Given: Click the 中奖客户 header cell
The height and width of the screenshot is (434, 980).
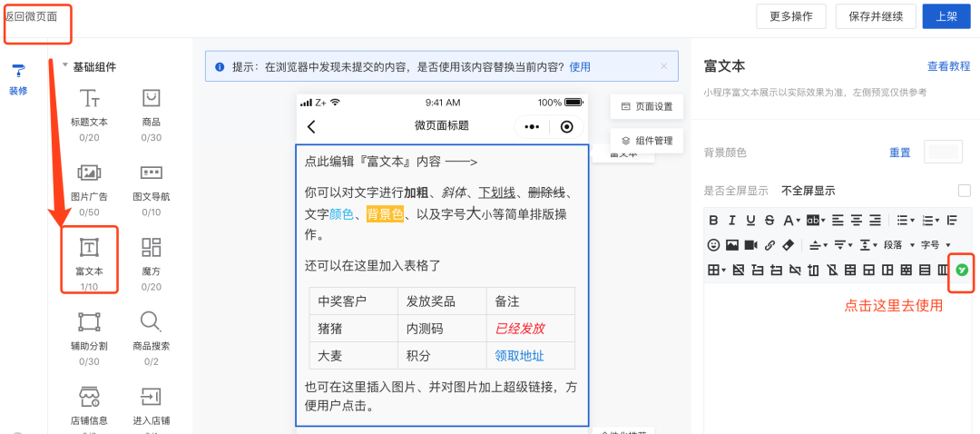Looking at the screenshot, I should (x=353, y=301).
